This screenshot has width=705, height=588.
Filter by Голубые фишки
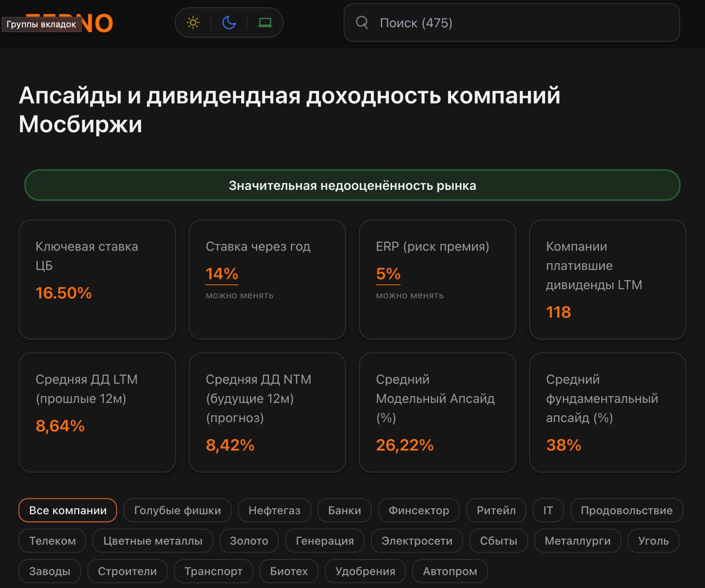[x=177, y=510]
